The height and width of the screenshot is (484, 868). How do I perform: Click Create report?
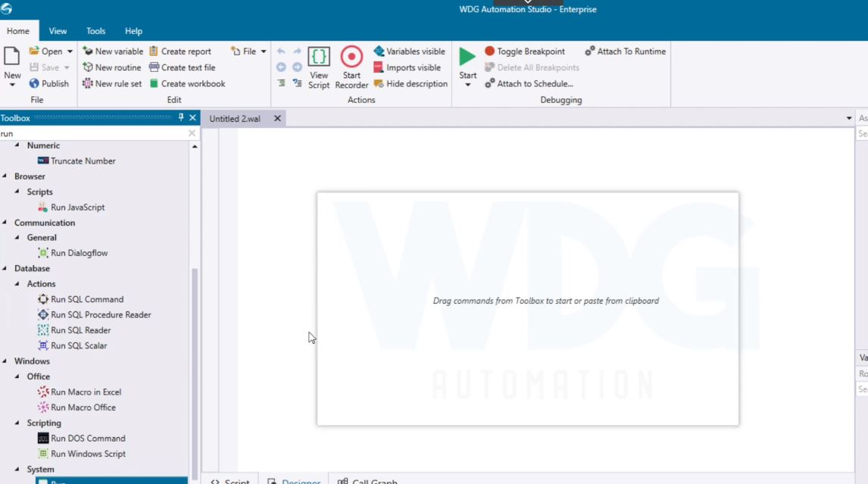coord(180,51)
